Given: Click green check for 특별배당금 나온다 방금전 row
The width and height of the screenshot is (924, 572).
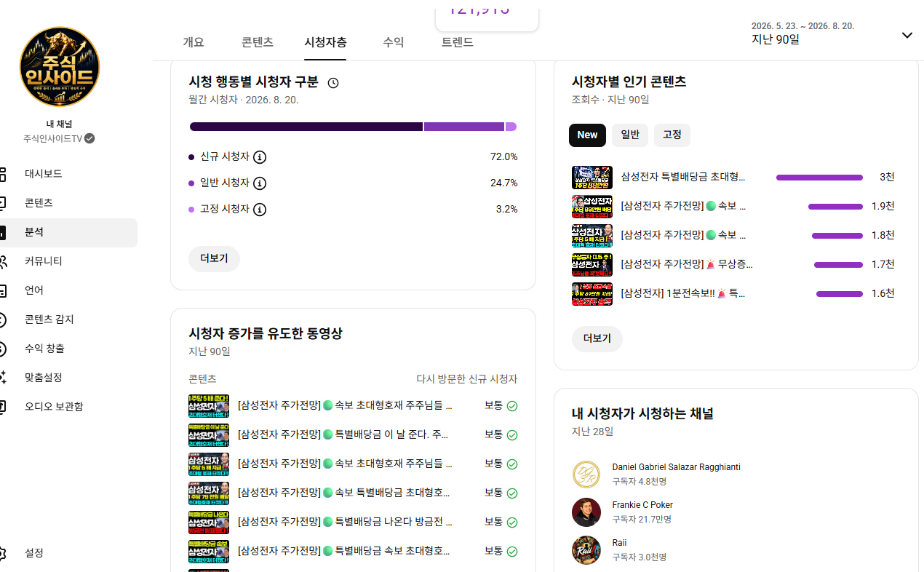Looking at the screenshot, I should coord(512,523).
